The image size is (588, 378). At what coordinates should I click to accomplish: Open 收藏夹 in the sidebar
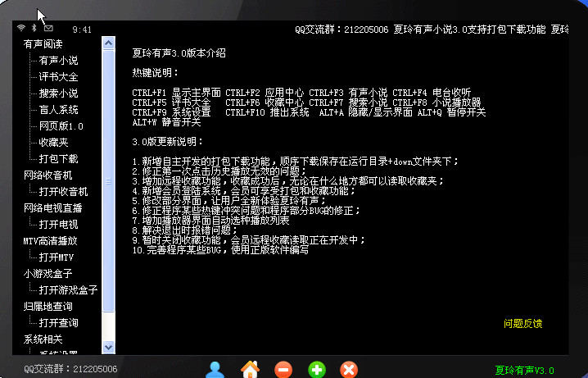[x=53, y=143]
